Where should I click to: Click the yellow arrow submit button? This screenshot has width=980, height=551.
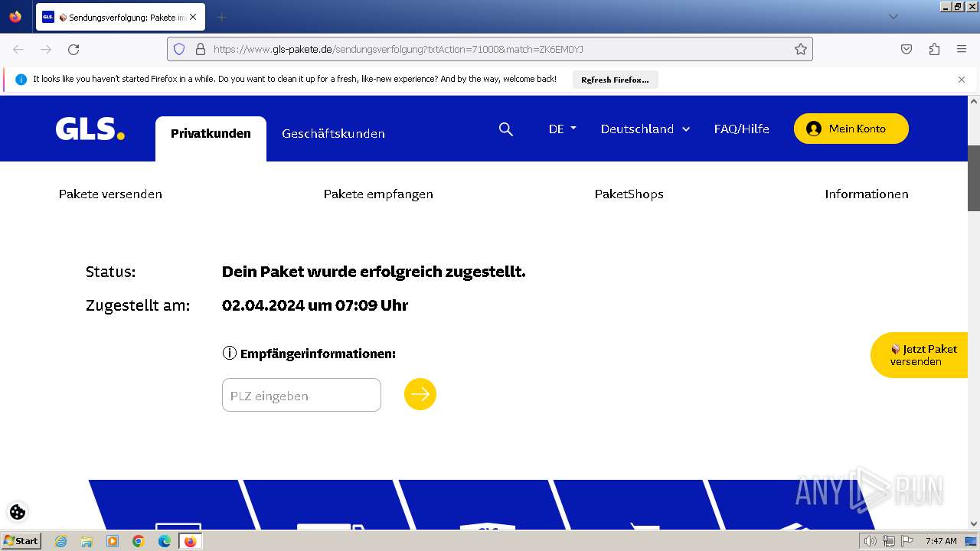[x=420, y=394]
